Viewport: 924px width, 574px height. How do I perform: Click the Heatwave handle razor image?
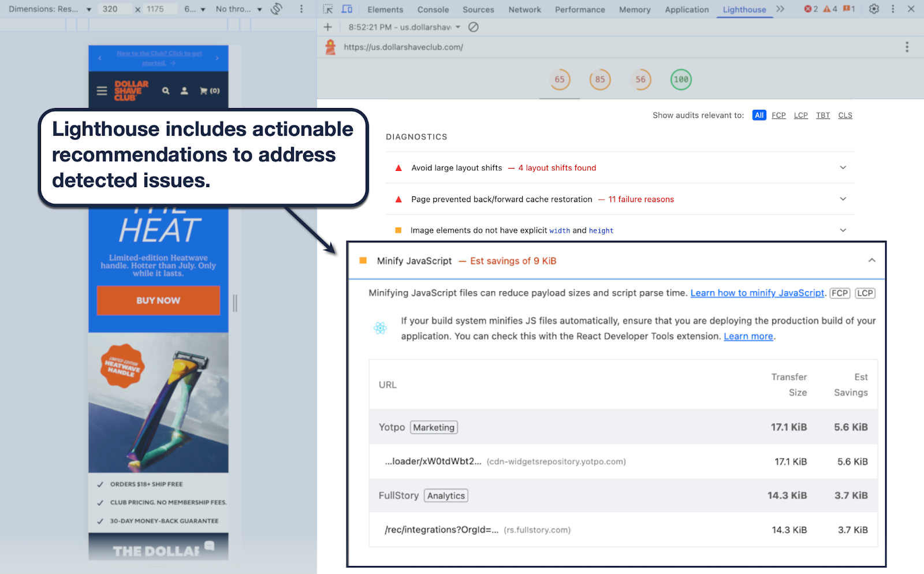click(158, 403)
